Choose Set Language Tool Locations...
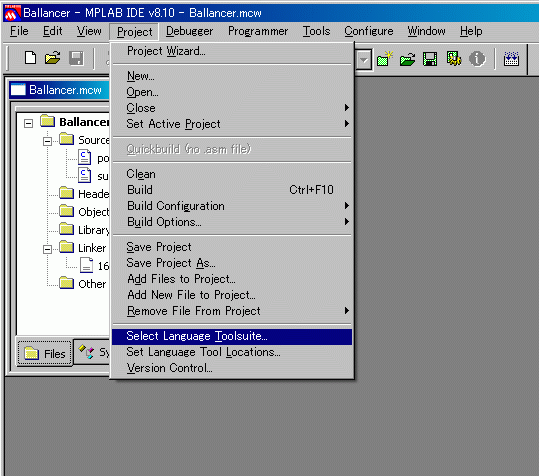Viewport: 539px width, 476px height. tap(232, 352)
